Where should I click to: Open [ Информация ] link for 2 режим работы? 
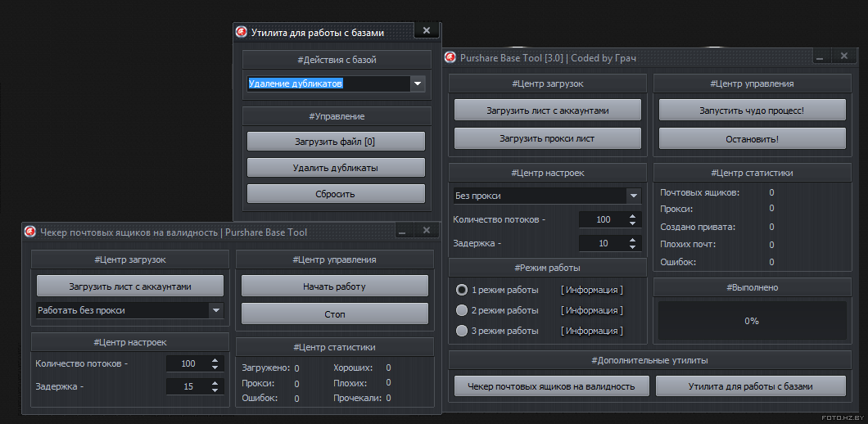(592, 310)
